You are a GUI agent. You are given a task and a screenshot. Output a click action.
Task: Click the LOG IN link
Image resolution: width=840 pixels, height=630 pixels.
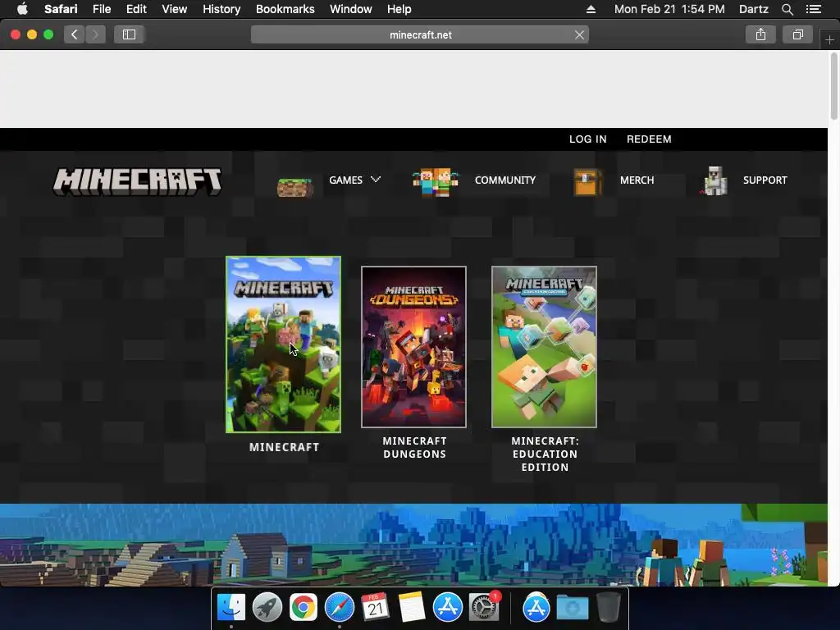[x=587, y=139]
